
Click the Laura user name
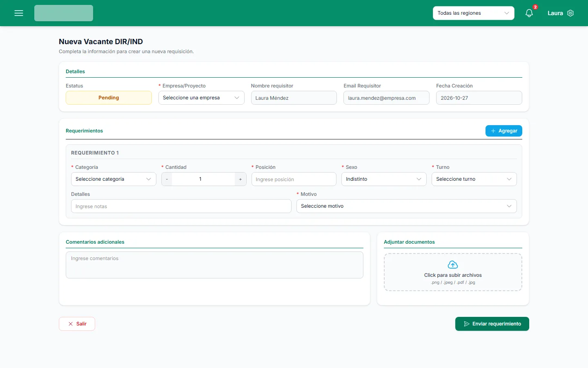point(555,13)
